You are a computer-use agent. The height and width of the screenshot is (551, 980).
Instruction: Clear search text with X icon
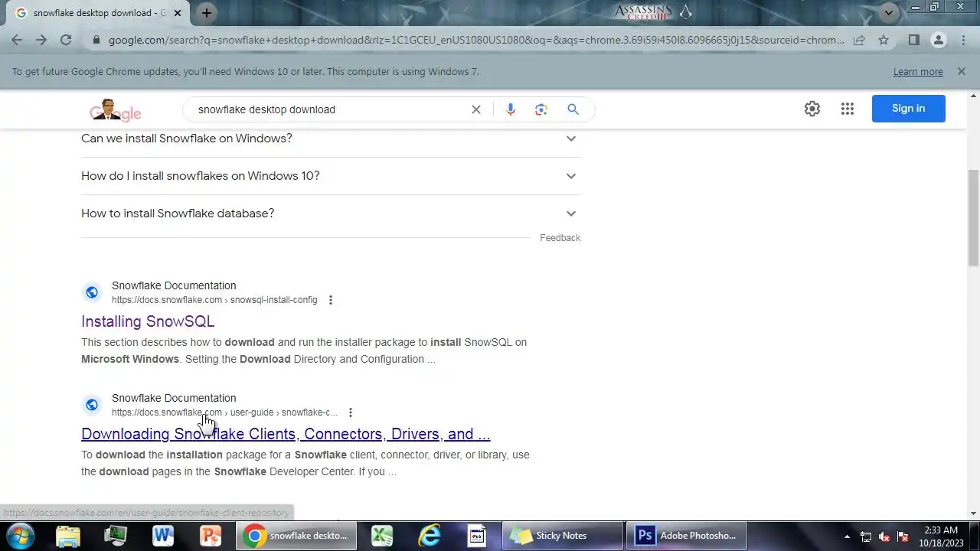pyautogui.click(x=476, y=109)
